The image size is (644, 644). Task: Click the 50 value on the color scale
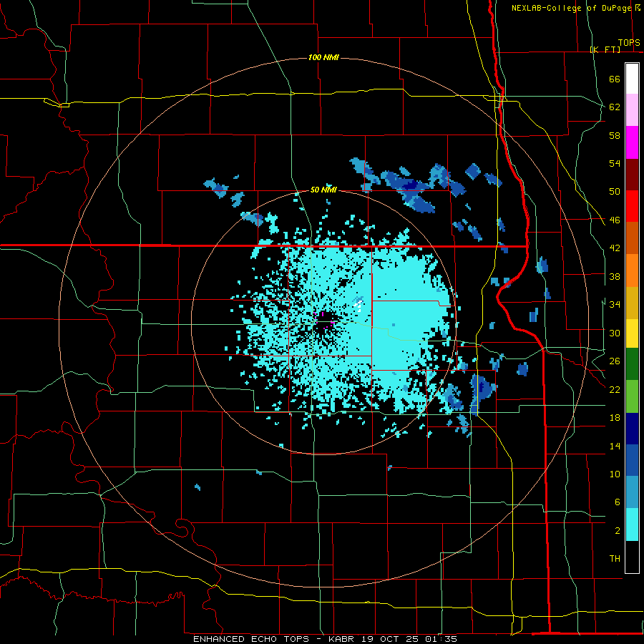[x=615, y=192]
